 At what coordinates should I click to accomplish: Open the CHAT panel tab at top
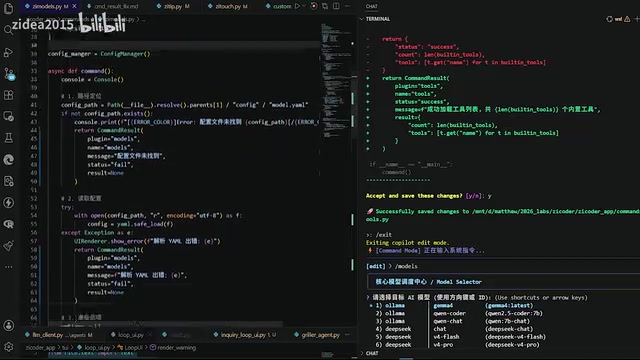coord(372,6)
